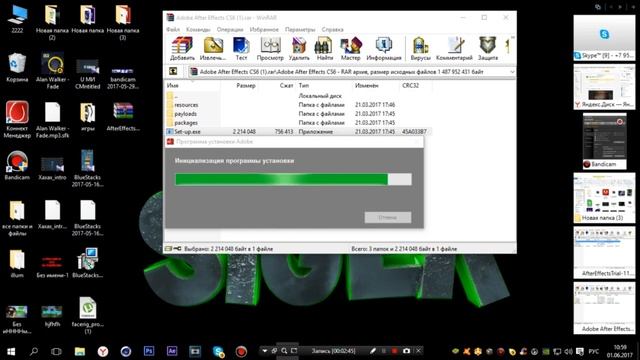Switch to the Bandicam window thumbnail

tap(604, 141)
